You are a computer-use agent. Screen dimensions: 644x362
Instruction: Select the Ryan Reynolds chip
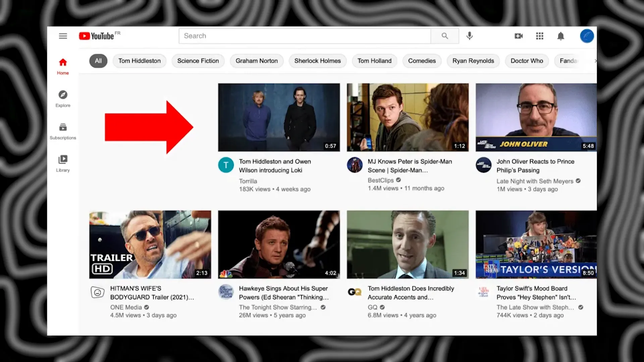(473, 61)
